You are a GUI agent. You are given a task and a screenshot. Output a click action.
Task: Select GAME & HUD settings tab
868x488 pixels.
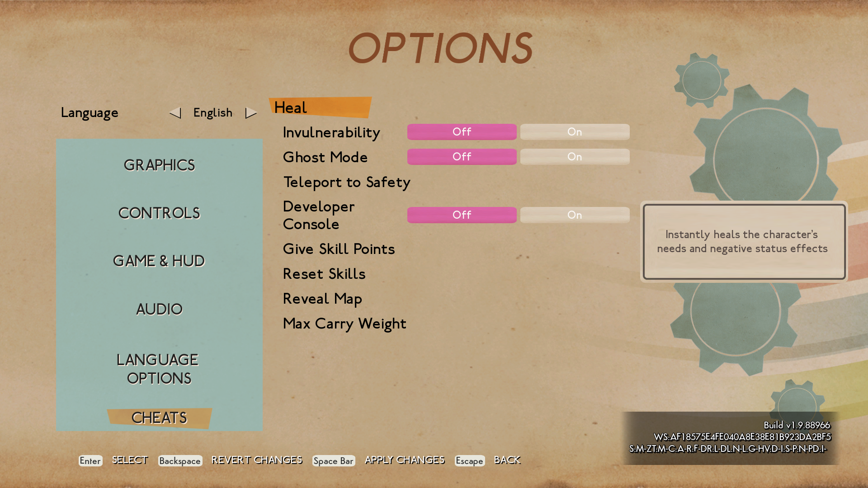pos(159,261)
